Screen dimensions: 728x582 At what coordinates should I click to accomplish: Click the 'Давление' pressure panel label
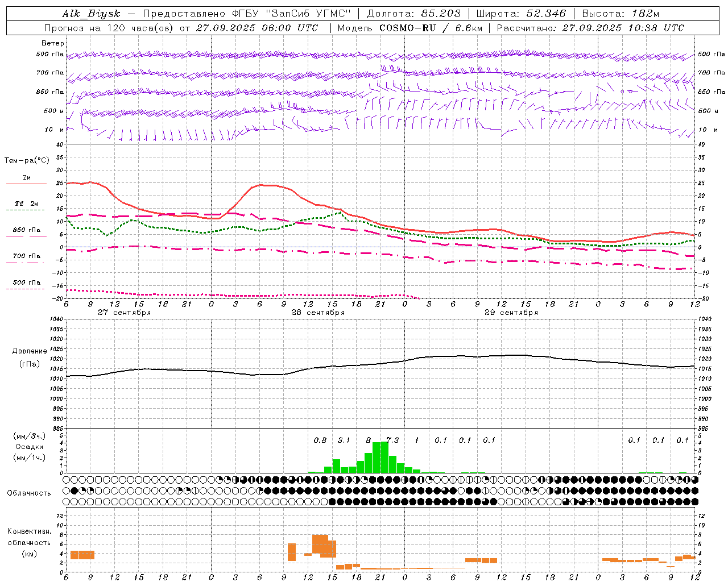point(30,351)
